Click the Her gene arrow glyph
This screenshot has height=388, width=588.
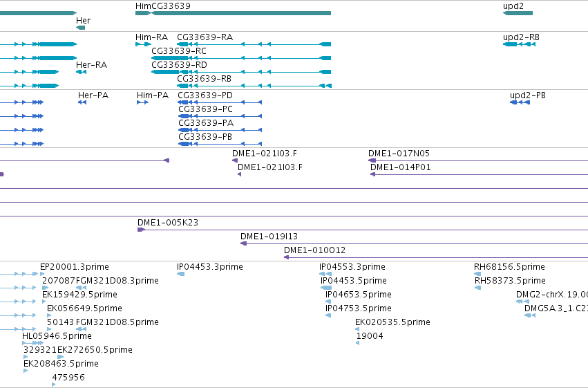point(80,28)
